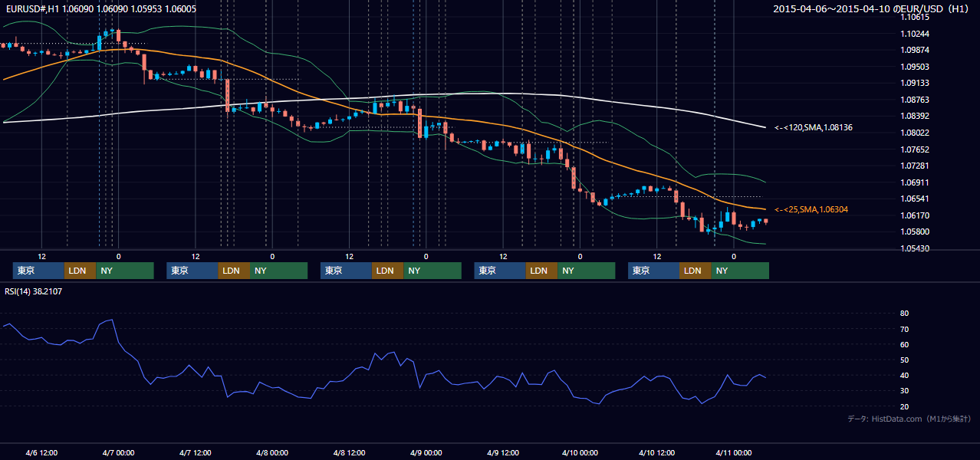Click the RSI scale value 60
Image resolution: width=980 pixels, height=460 pixels.
tap(905, 344)
